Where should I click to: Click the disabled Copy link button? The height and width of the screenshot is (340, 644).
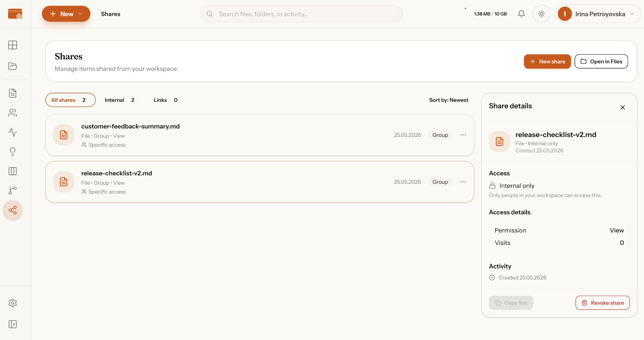[x=511, y=303]
